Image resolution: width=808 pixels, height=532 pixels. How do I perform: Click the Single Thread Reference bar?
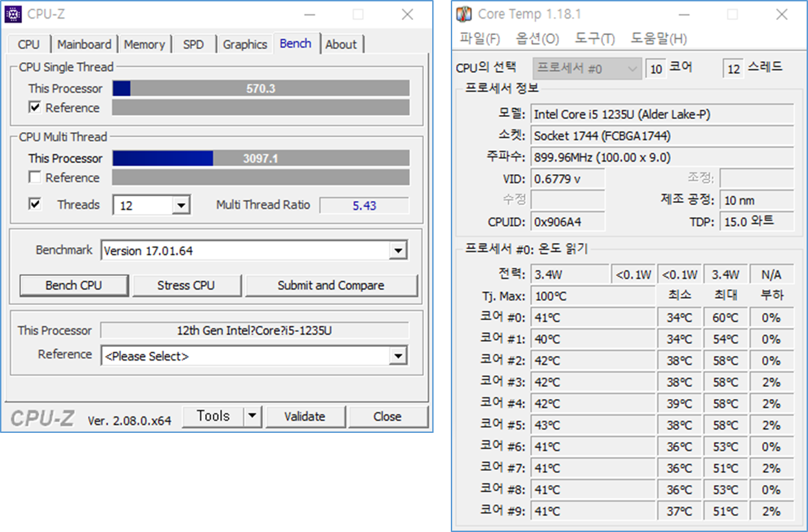tap(261, 107)
